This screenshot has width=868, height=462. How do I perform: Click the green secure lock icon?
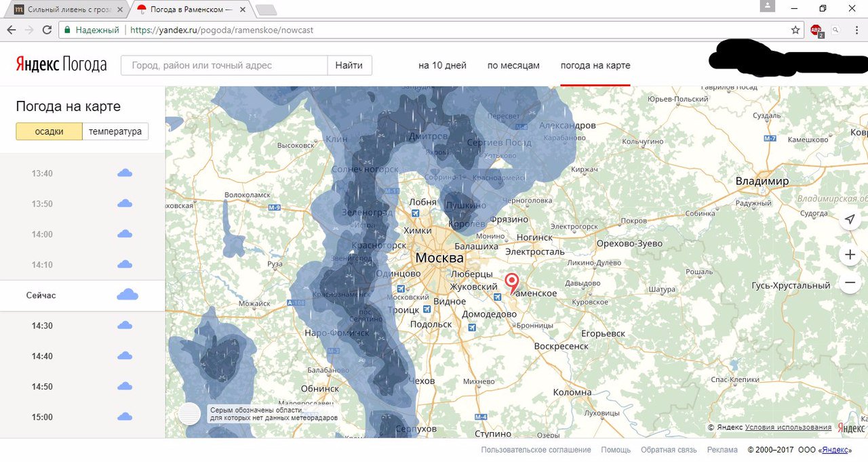(66, 30)
